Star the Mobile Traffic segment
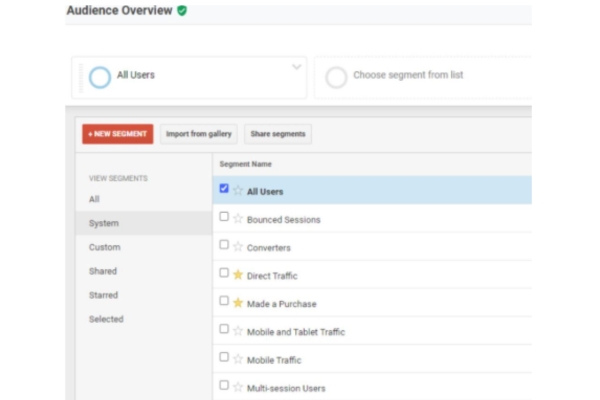This screenshot has width=600, height=400. [238, 358]
